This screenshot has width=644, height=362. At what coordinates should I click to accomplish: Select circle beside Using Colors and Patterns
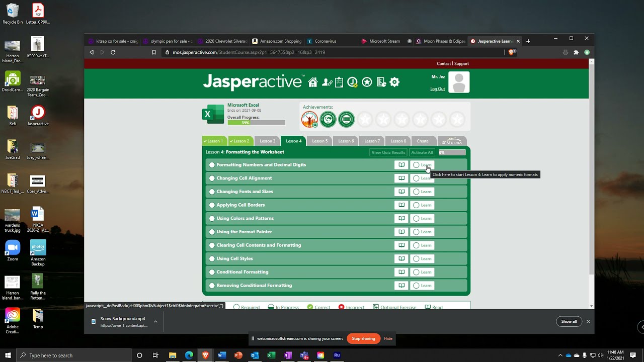pos(212,218)
